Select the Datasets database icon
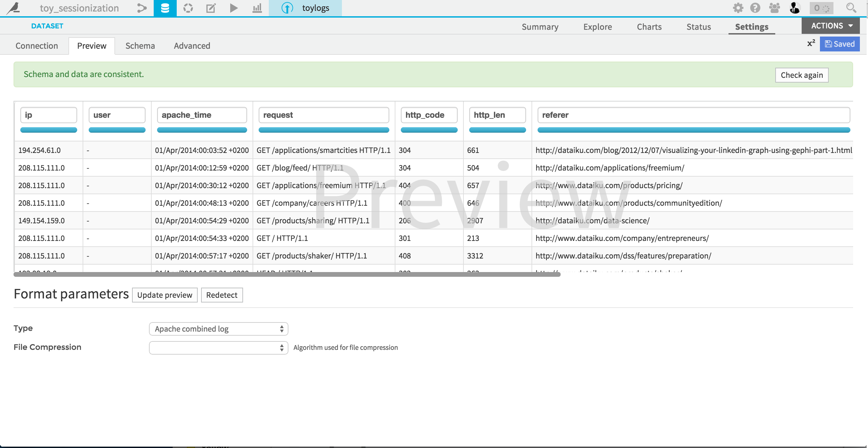Screen dimensions: 868x448 (165, 8)
